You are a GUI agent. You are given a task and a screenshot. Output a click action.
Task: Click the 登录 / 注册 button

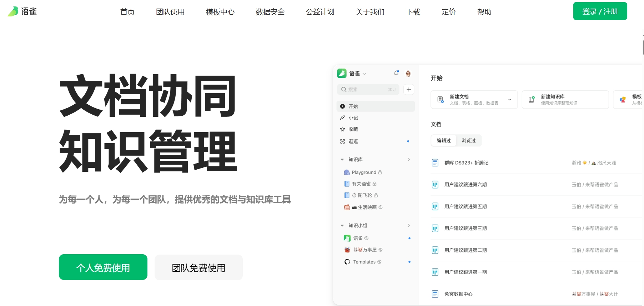point(600,11)
